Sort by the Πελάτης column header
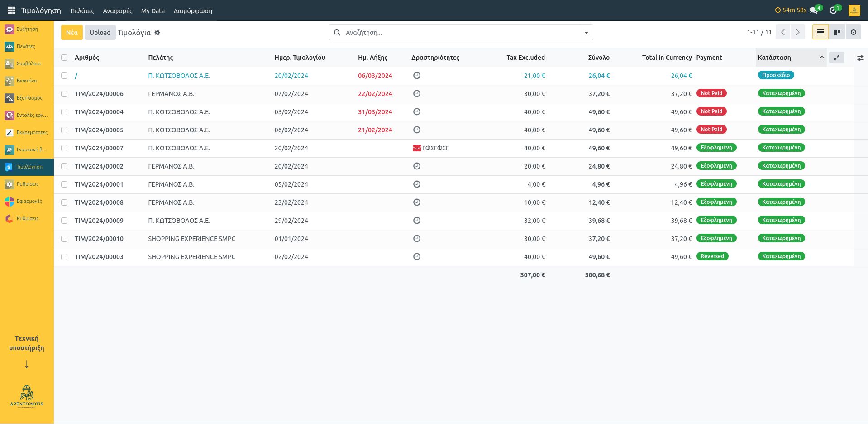Screen dimensions: 868x424 click(161, 58)
